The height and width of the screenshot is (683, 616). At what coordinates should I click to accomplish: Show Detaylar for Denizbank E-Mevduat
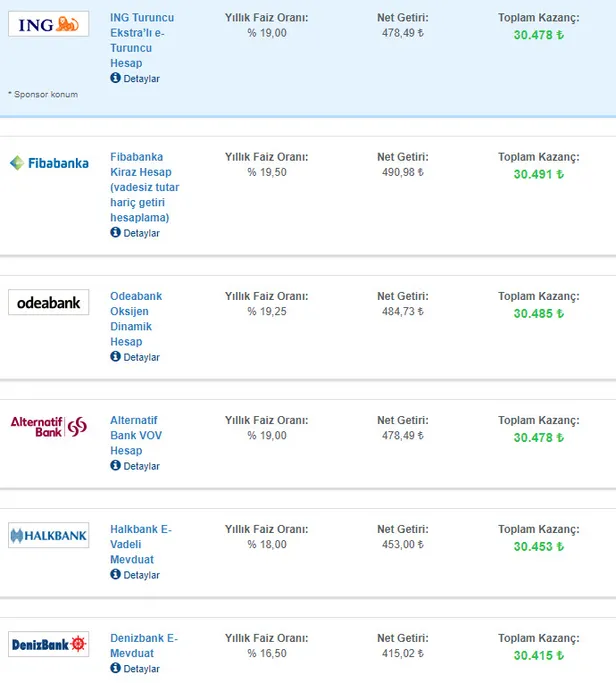click(141, 669)
